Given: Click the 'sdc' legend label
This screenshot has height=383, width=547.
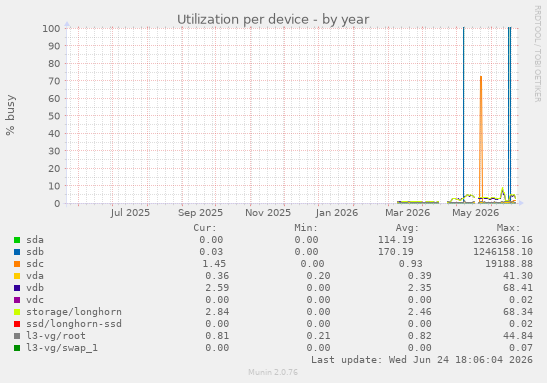Looking at the screenshot, I should pyautogui.click(x=35, y=264).
